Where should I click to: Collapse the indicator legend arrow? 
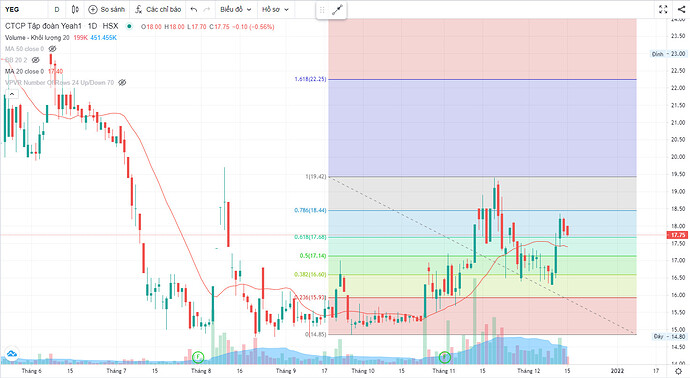(x=11, y=94)
